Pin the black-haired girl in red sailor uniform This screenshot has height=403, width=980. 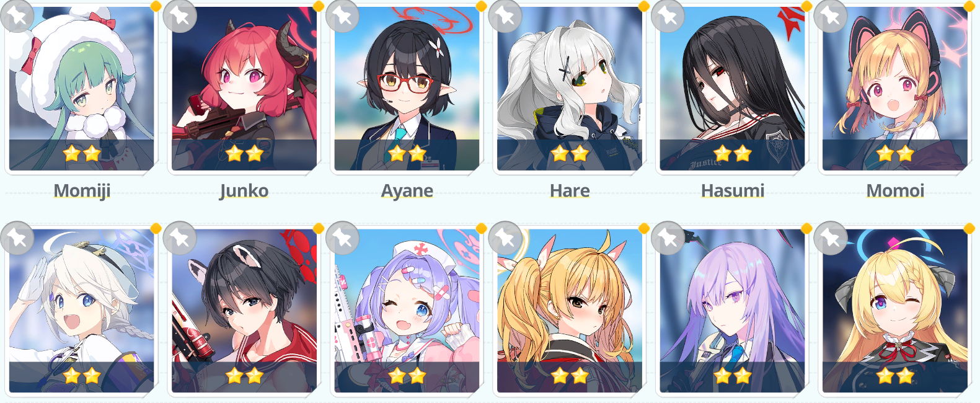pyautogui.click(x=180, y=237)
